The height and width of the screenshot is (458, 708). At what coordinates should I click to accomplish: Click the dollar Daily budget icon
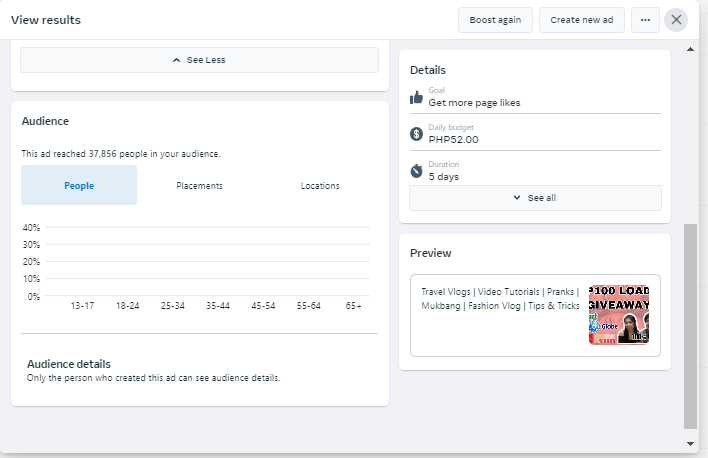[417, 134]
